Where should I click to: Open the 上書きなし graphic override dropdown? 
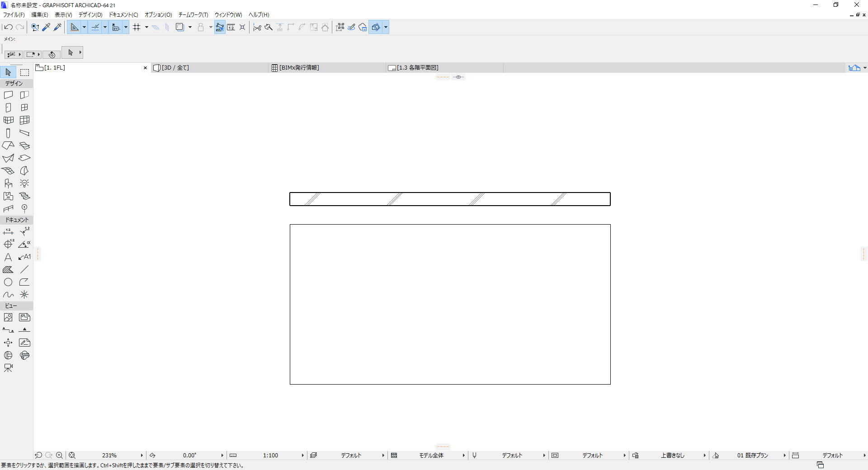(x=704, y=456)
